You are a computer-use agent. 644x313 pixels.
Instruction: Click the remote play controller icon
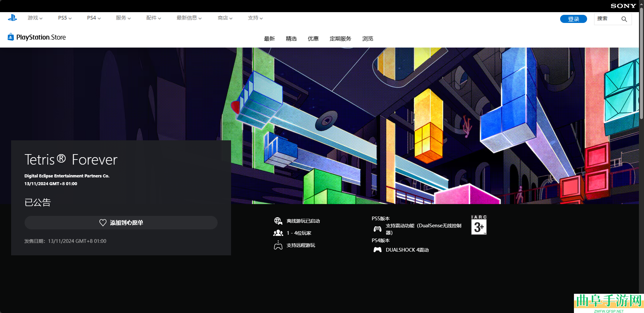pos(278,245)
